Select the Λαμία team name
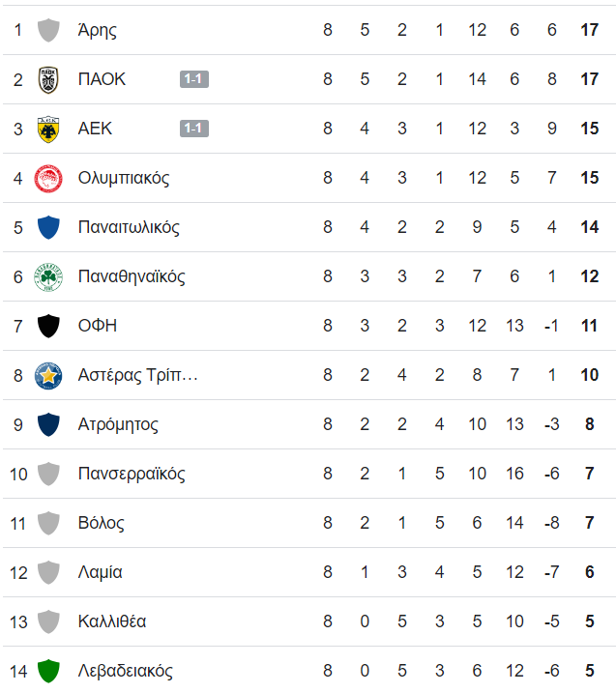Screen dimensions: 616x693 100,572
